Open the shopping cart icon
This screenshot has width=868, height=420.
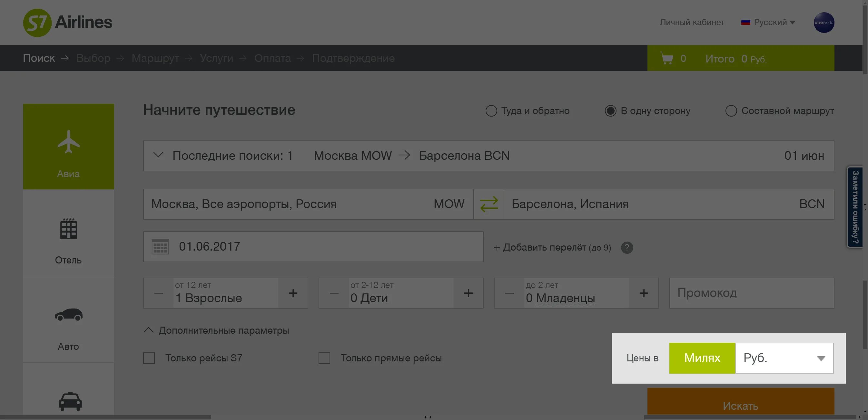pyautogui.click(x=666, y=58)
